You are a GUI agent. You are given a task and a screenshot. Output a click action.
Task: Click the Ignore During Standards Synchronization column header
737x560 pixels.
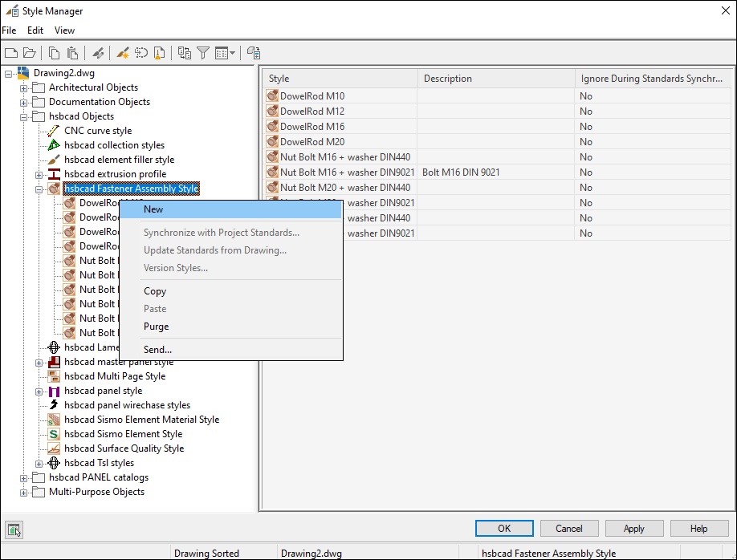[654, 79]
